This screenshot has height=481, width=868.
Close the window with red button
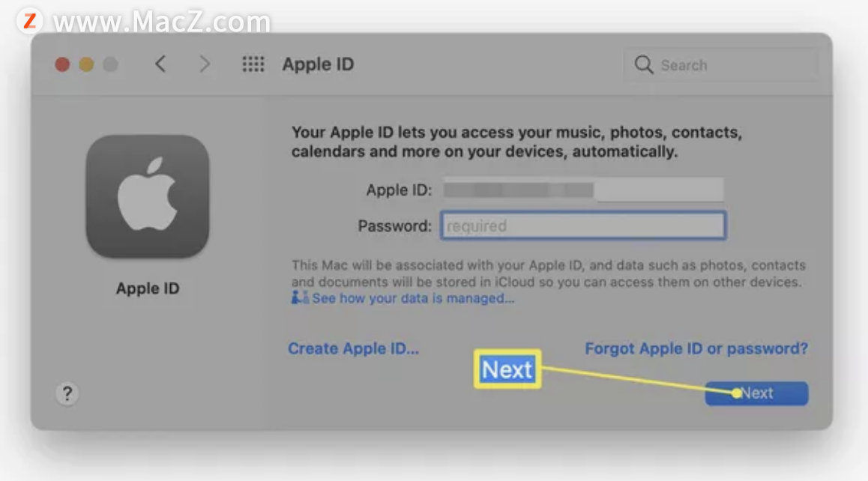tap(62, 64)
